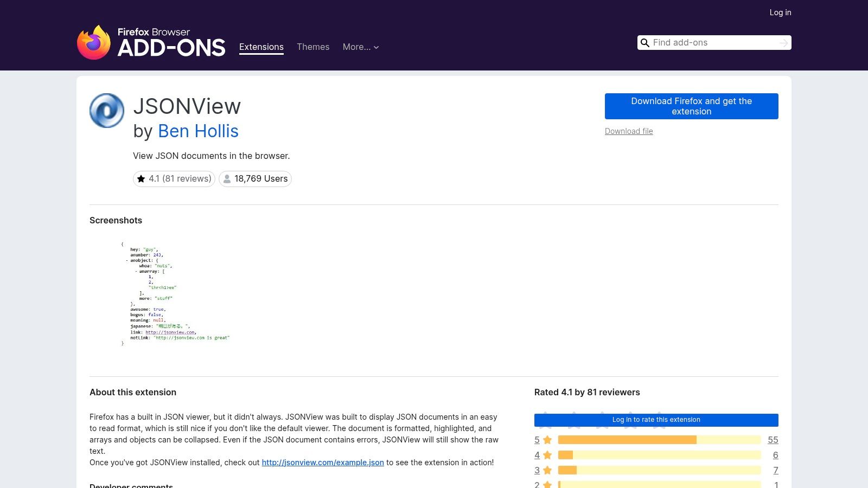Open the jsonview.com example link
This screenshot has height=488, width=868.
tap(322, 463)
